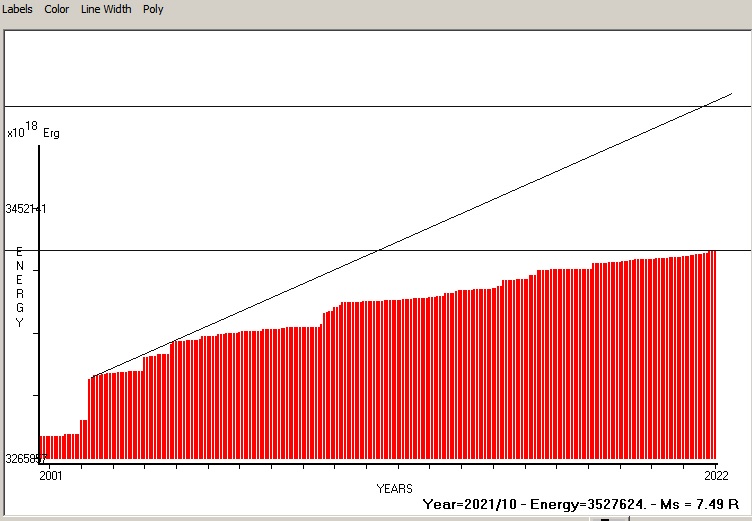The width and height of the screenshot is (752, 521).
Task: Open the Poly menu
Action: coord(153,9)
